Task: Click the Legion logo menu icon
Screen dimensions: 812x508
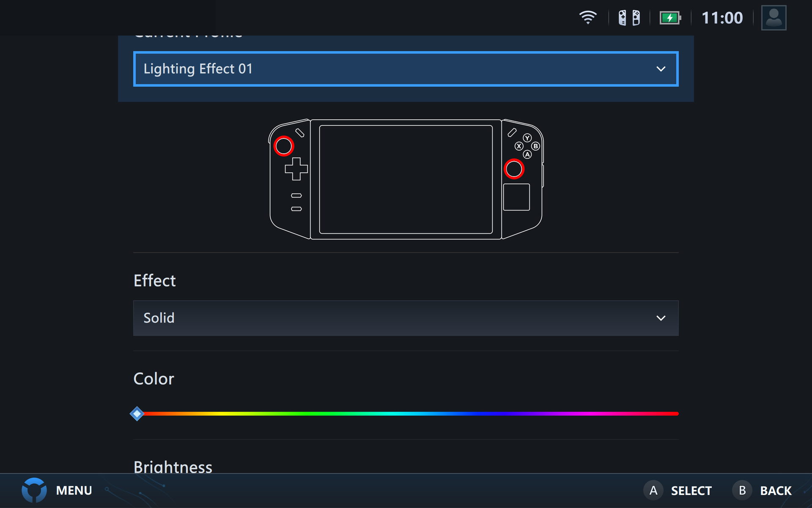Action: (34, 490)
